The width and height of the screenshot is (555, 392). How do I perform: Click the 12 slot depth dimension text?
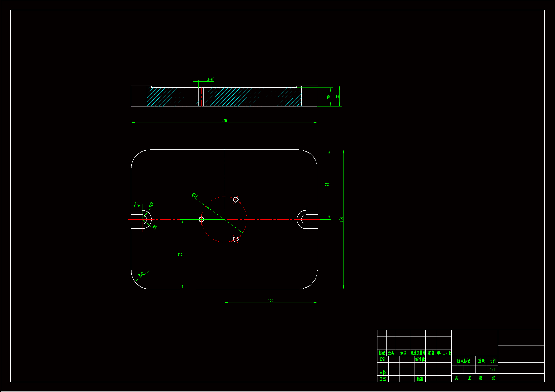[136, 204]
